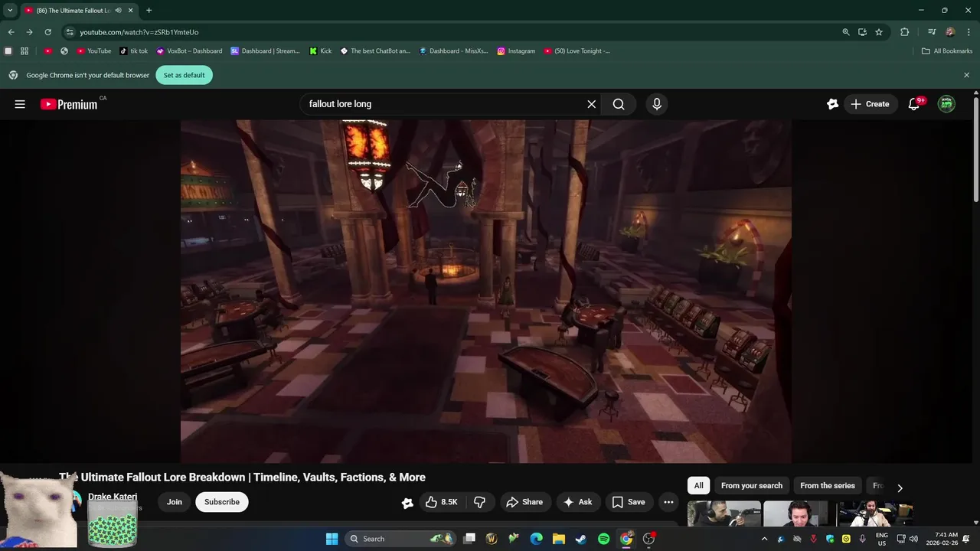The height and width of the screenshot is (551, 980).
Task: Open the 'Kick' bookmark
Action: 321,51
